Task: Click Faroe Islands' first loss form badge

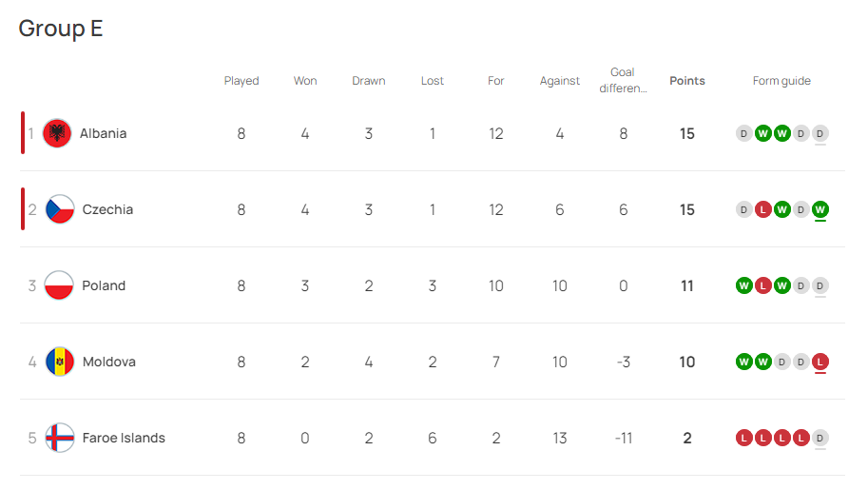Action: 744,438
